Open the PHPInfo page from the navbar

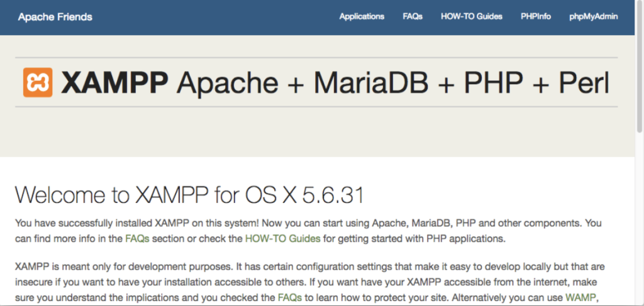[536, 17]
